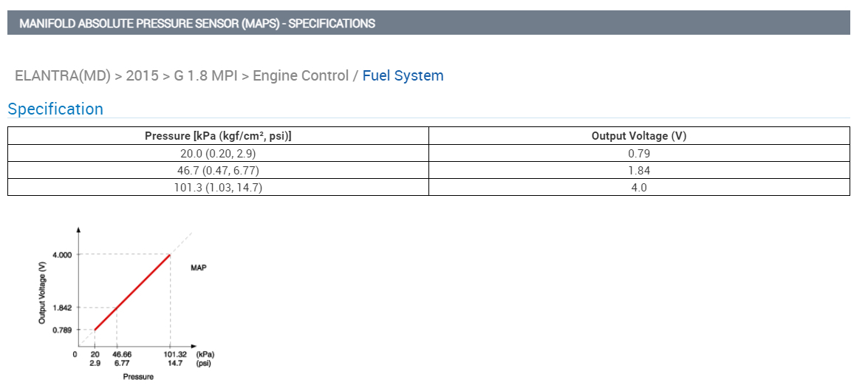Screen dimensions: 868x391
Task: Click the Output Voltage (V) table header
Action: (x=639, y=136)
